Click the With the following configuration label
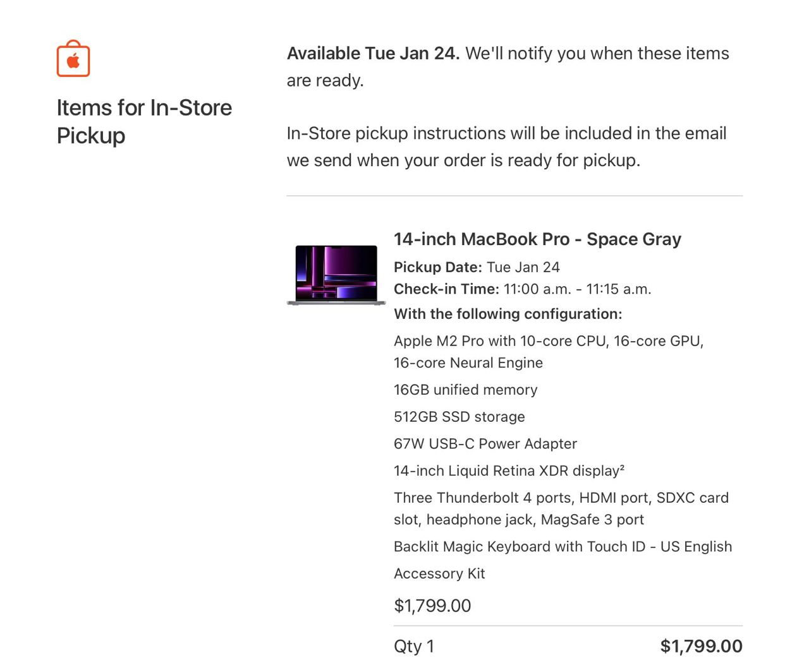The image size is (809, 672). pos(508,314)
